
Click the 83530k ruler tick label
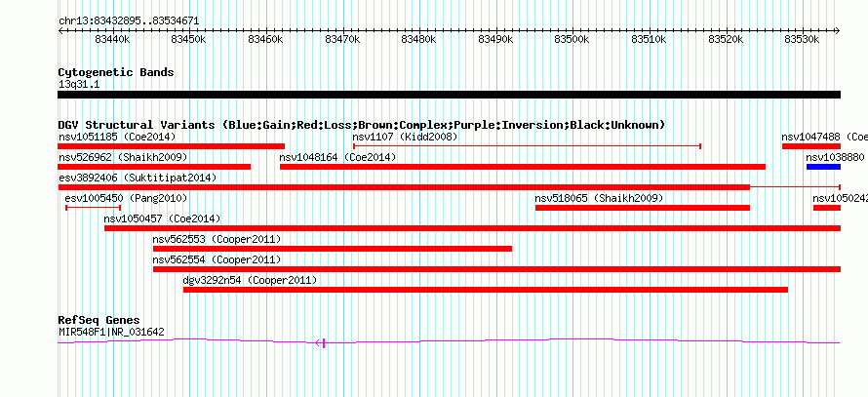pyautogui.click(x=803, y=39)
